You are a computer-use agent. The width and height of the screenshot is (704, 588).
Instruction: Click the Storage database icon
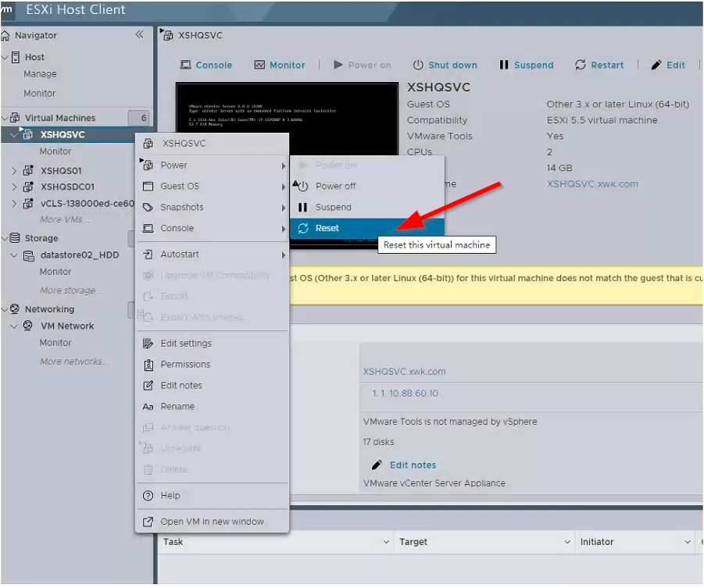point(15,238)
